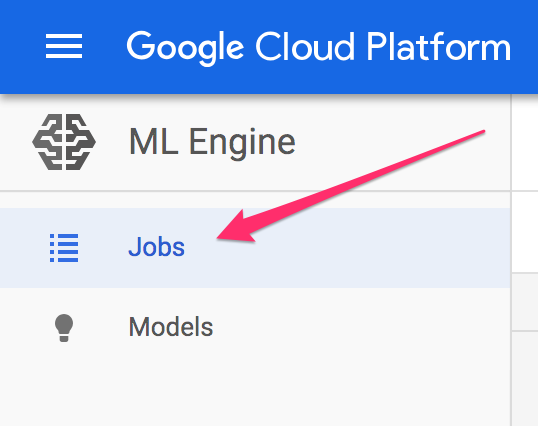Click the word Google in header

point(185,48)
